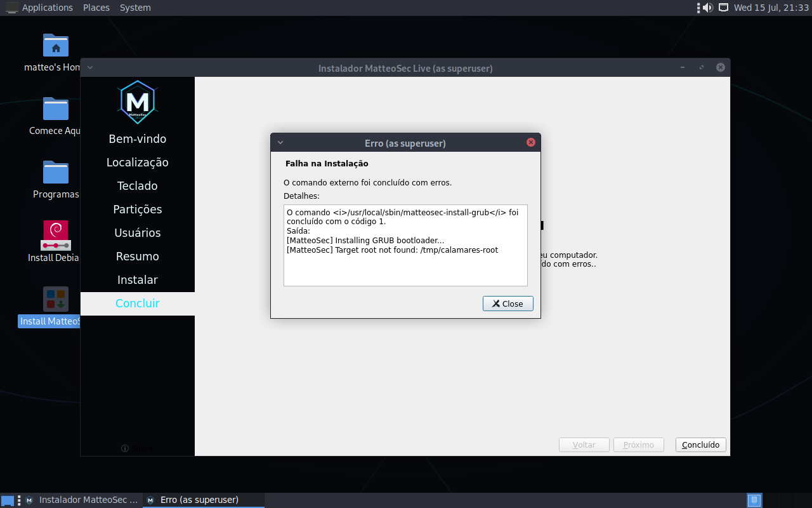Open the Places menu

96,8
